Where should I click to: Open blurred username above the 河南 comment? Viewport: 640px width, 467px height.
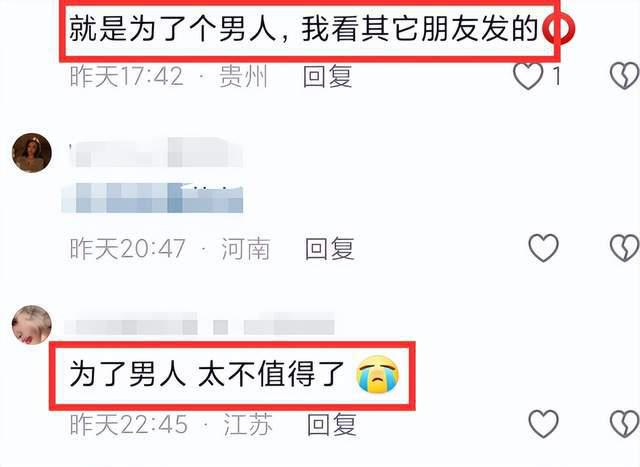click(156, 153)
